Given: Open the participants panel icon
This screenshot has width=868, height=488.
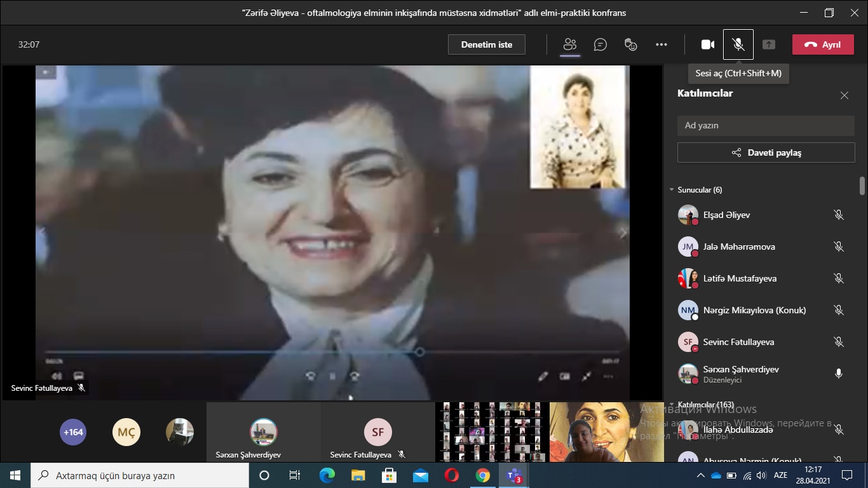Looking at the screenshot, I should [570, 44].
